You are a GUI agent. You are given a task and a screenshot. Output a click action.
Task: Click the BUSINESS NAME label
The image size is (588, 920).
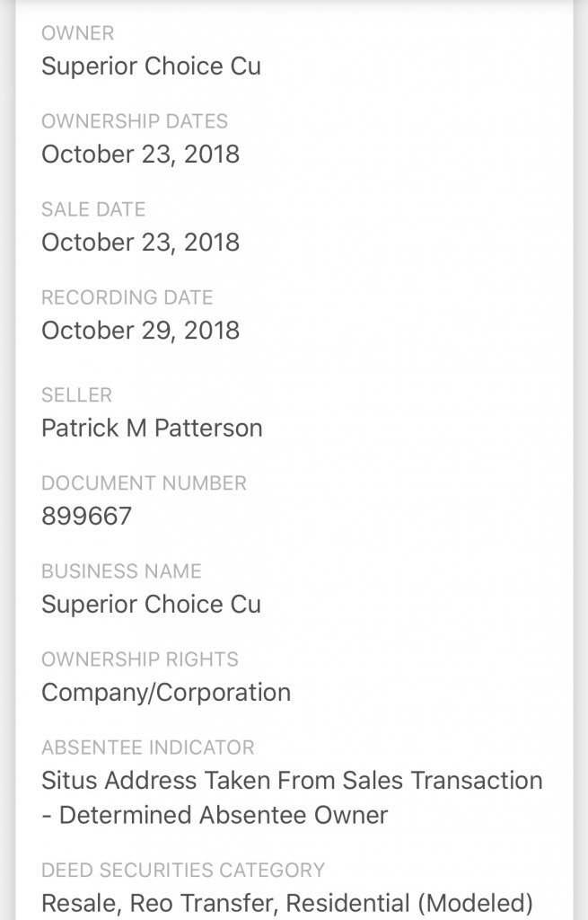(x=121, y=571)
